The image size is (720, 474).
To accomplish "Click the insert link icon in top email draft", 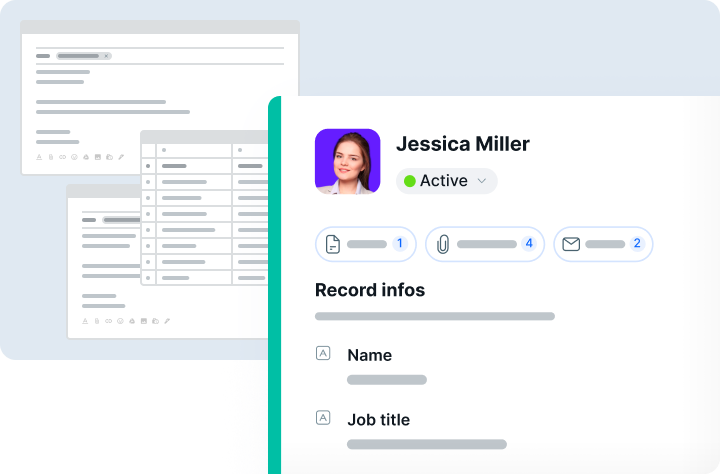I will tap(62, 157).
